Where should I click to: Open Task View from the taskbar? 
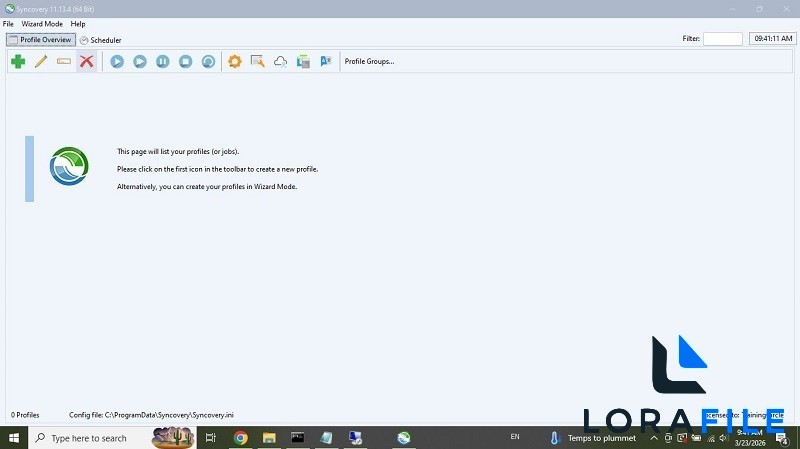[210, 438]
